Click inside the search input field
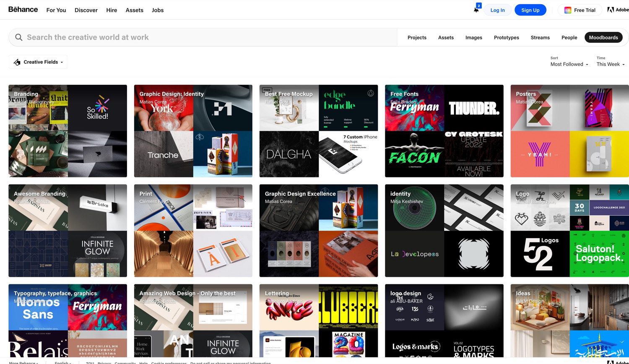Screen dimensions: 629x364 pyautogui.click(x=168, y=37)
